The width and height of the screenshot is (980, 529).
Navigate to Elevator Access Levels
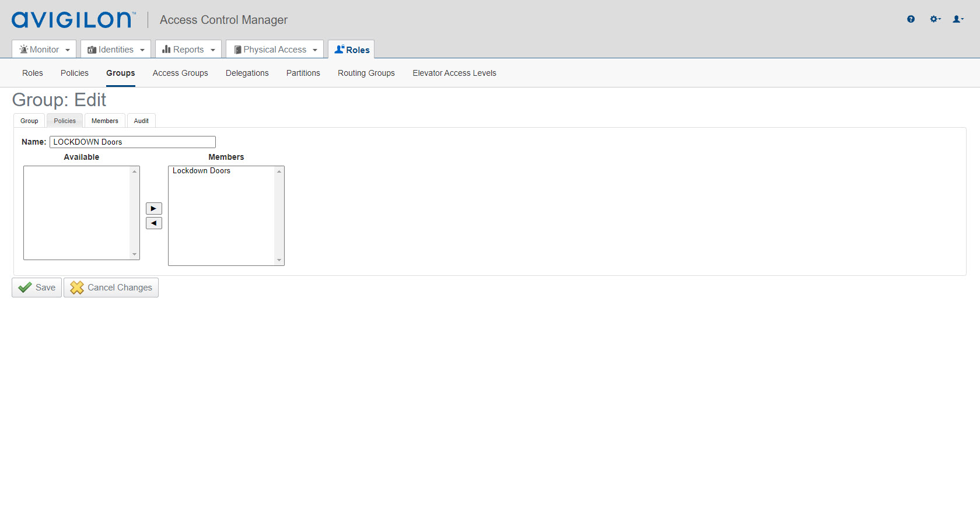pyautogui.click(x=454, y=73)
